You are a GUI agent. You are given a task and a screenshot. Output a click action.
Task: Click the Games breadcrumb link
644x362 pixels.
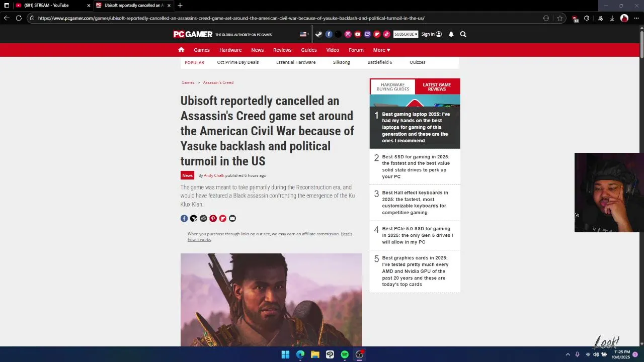(x=188, y=82)
